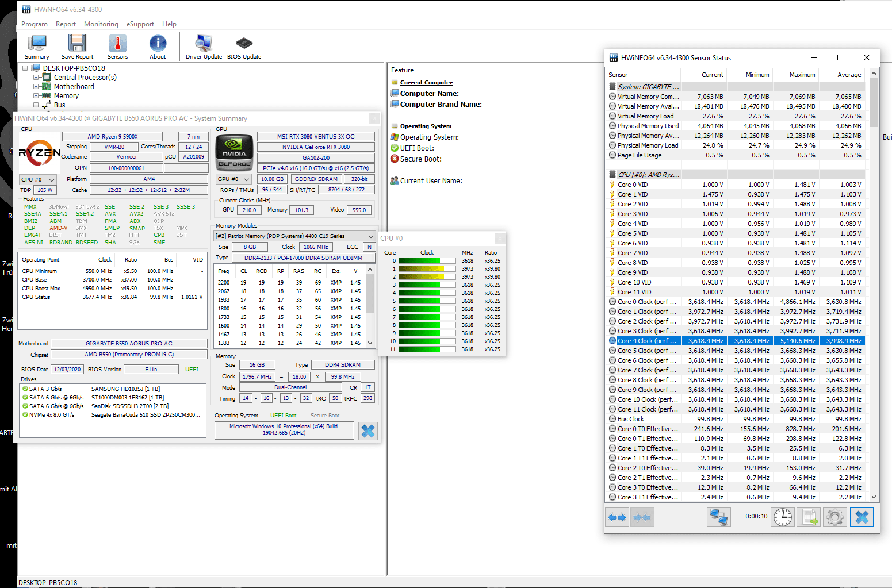Click the collapse arrows button in Sensor Status

tap(642, 517)
